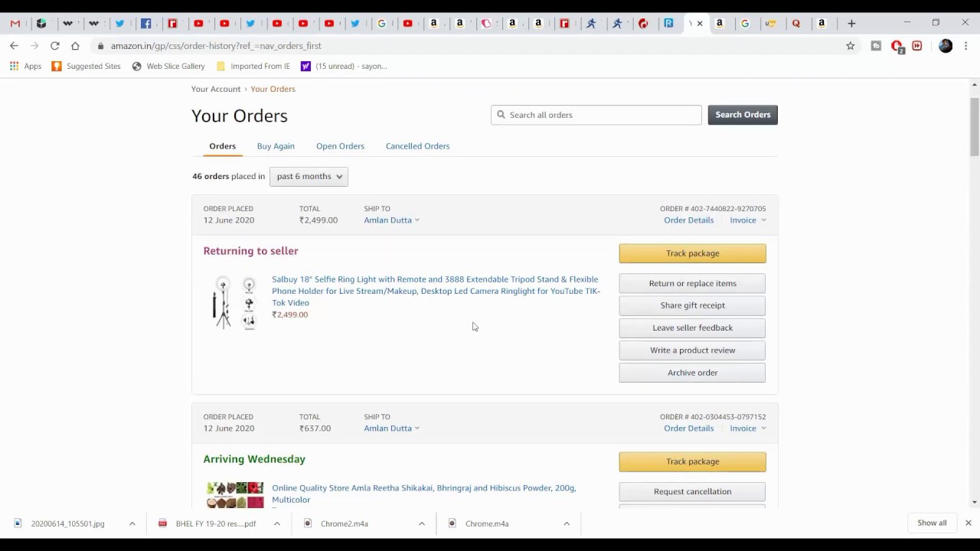Go back to previous page

pos(14,46)
